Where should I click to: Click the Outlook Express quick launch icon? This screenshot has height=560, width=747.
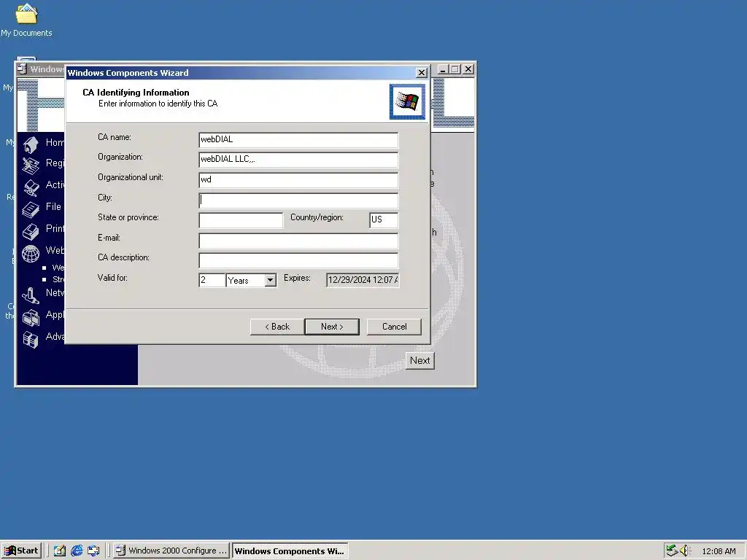tap(93, 551)
